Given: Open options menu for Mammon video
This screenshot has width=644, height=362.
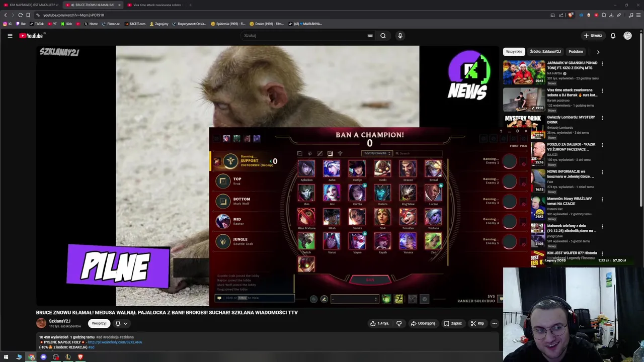Looking at the screenshot, I should (602, 199).
